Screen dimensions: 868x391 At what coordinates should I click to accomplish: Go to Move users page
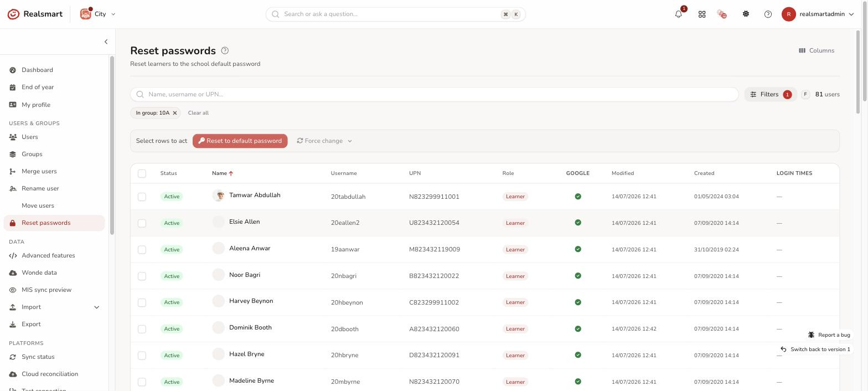54,206
